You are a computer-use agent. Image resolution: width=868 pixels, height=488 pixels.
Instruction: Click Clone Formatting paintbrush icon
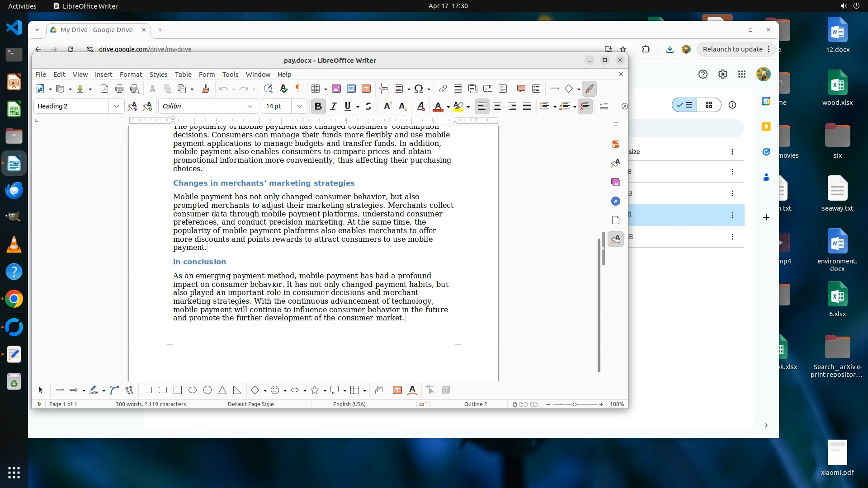click(x=206, y=89)
